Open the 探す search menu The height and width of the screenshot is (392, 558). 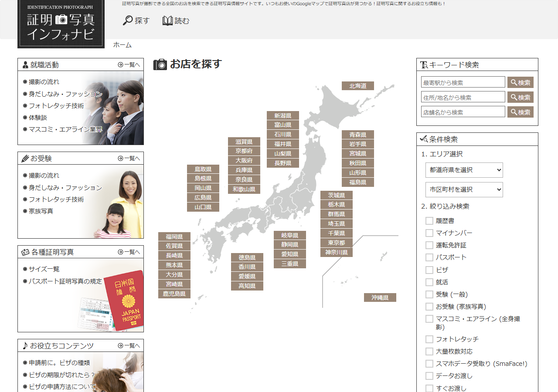pos(136,20)
